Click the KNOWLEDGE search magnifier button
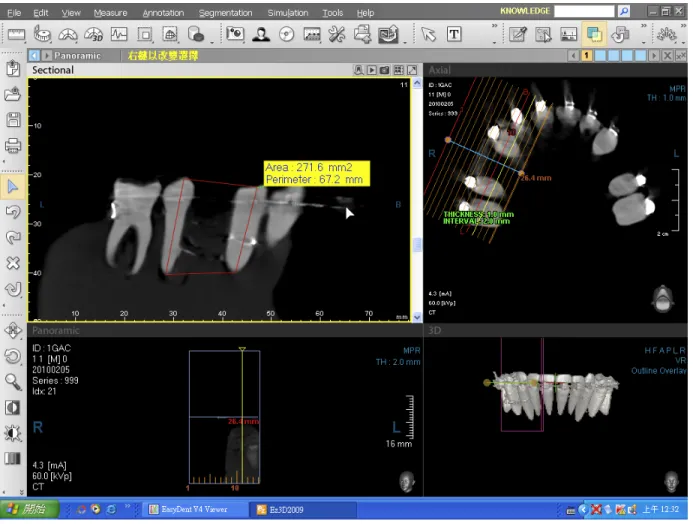Screen dimensions: 693x524 (624, 11)
